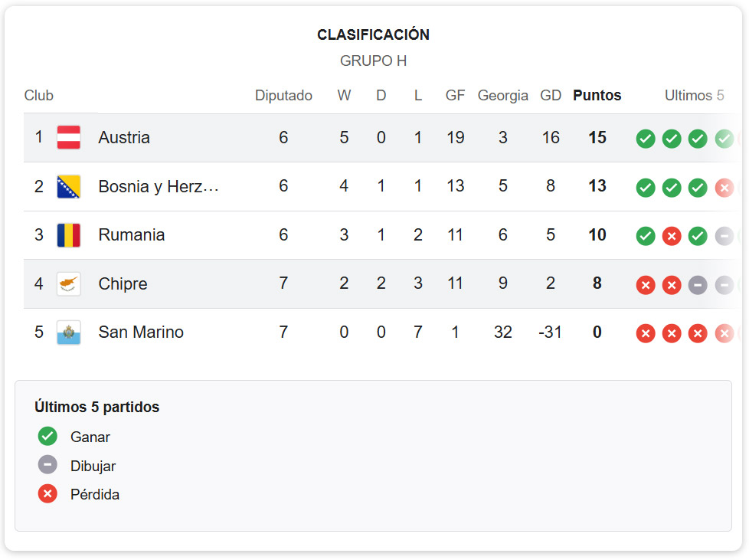Click the gray draw icon beside Dibujar
749x560 pixels.
point(47,465)
